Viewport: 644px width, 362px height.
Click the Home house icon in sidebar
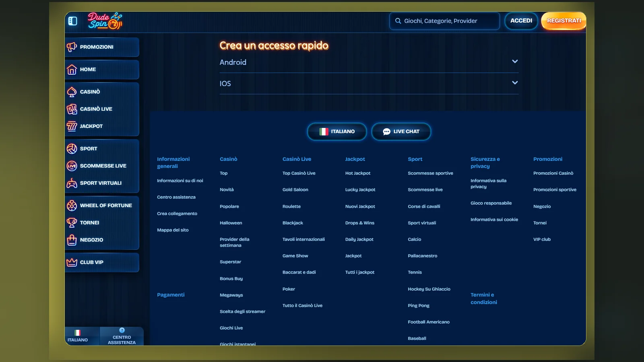[72, 70]
